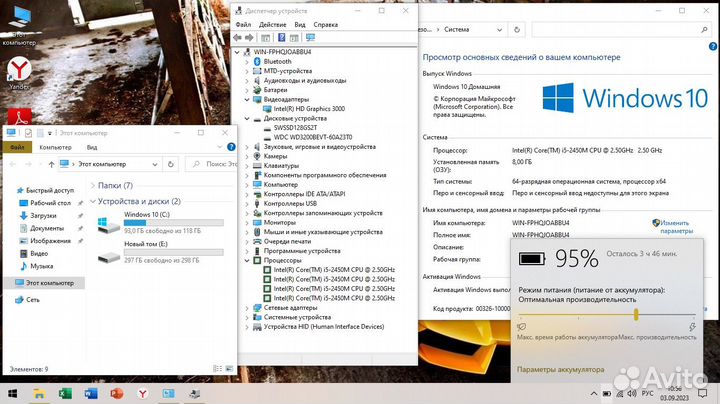Click the System window search box
The height and width of the screenshot is (404, 720).
point(621,29)
